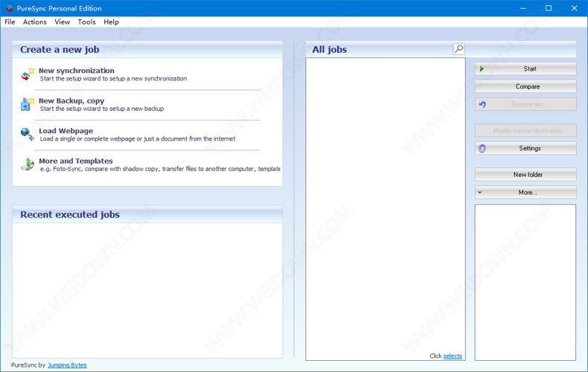Click 'Start the setup wizard to setup a new backup'

tap(102, 109)
